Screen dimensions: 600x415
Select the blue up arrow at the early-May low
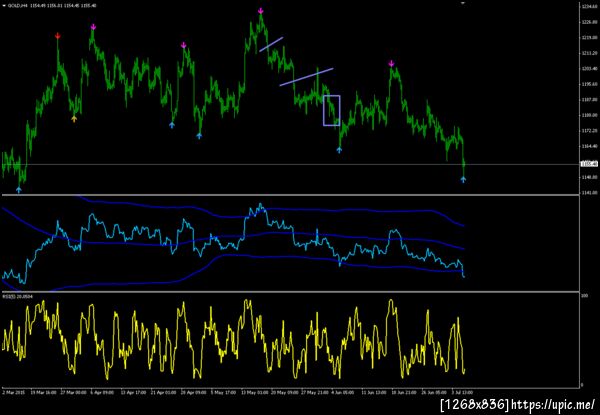click(199, 135)
